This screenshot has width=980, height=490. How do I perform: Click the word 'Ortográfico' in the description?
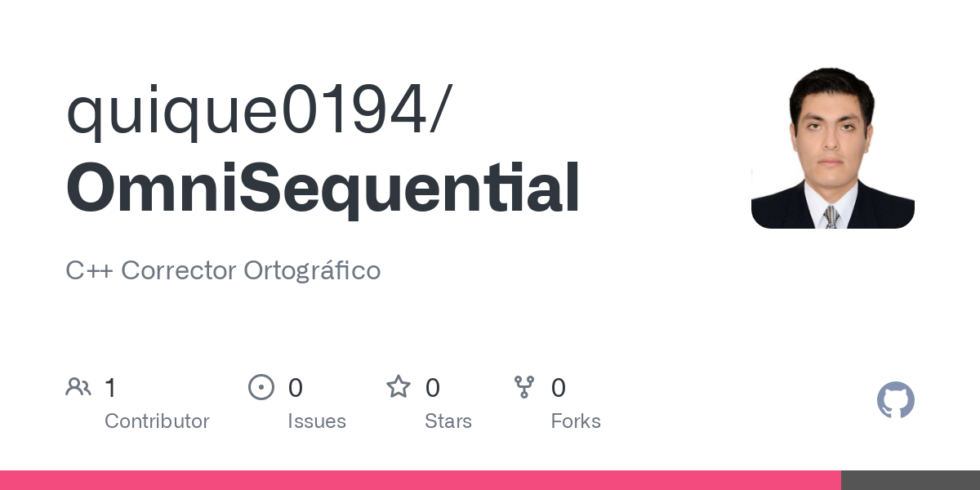coord(312,270)
